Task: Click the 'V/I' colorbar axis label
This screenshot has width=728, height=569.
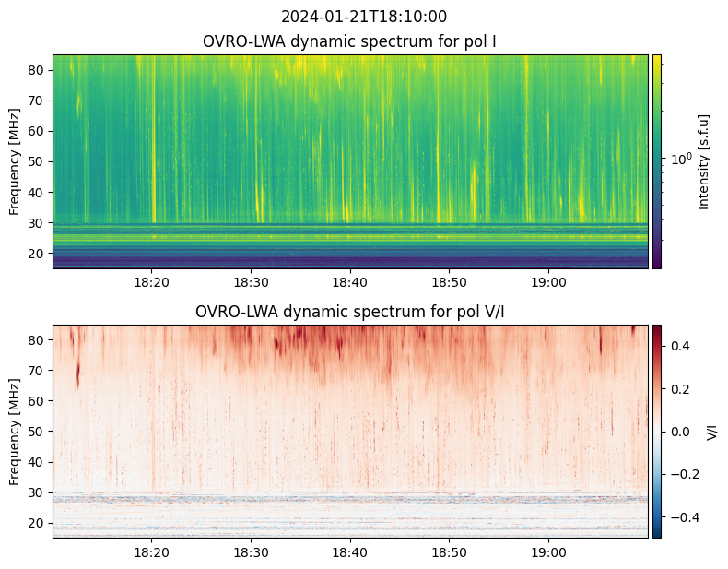Action: [x=711, y=431]
